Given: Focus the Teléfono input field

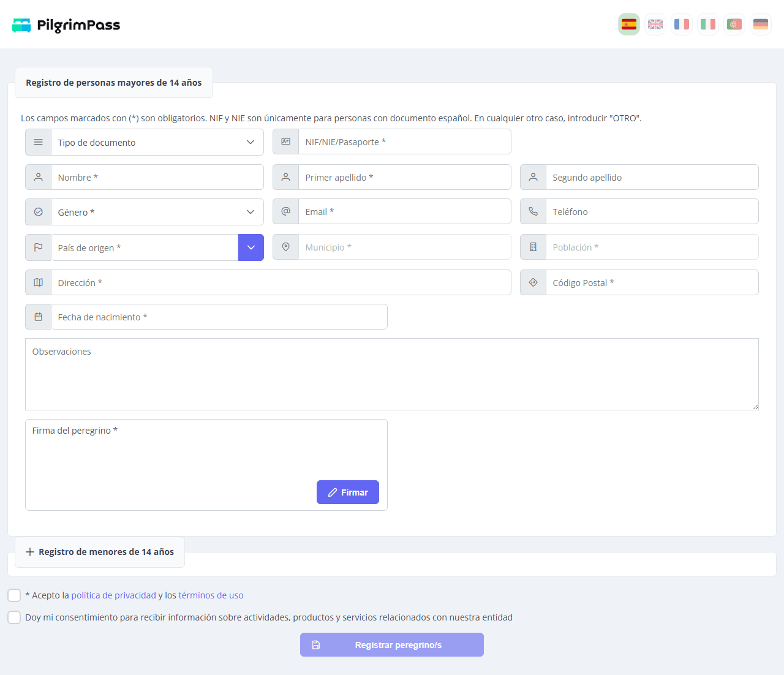Looking at the screenshot, I should (652, 211).
